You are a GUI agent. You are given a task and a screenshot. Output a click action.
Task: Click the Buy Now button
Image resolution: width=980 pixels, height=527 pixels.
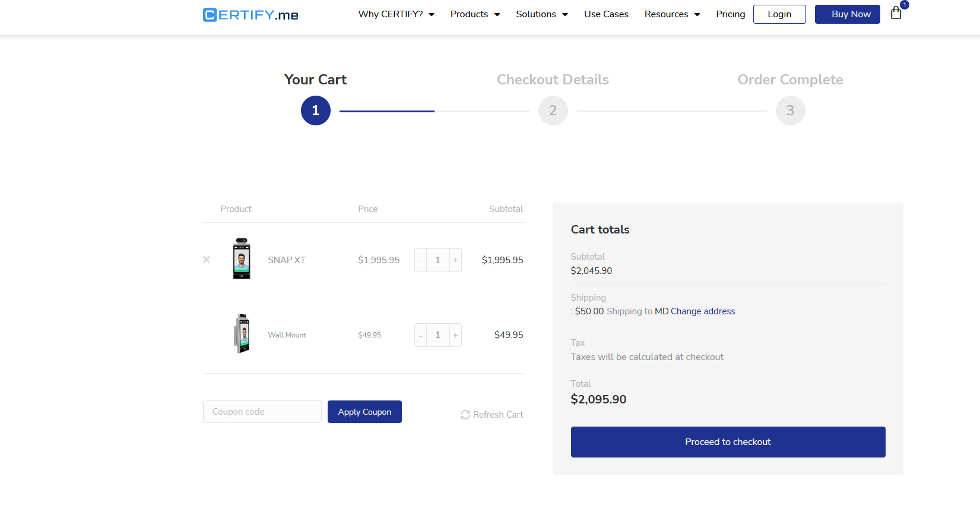click(847, 14)
